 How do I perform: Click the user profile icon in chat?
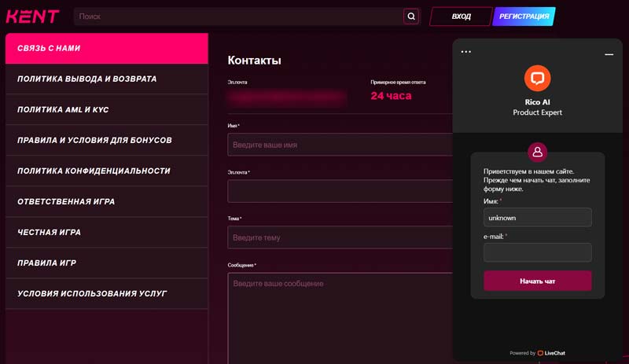[537, 153]
